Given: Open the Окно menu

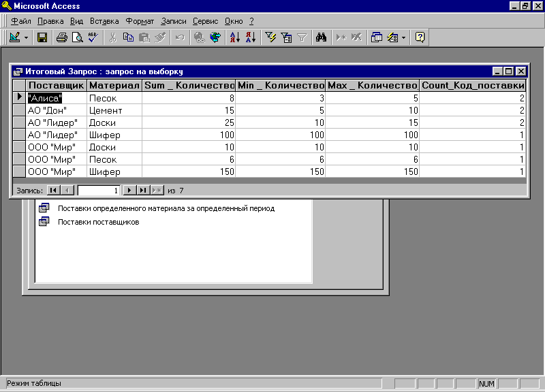Looking at the screenshot, I should click(234, 21).
